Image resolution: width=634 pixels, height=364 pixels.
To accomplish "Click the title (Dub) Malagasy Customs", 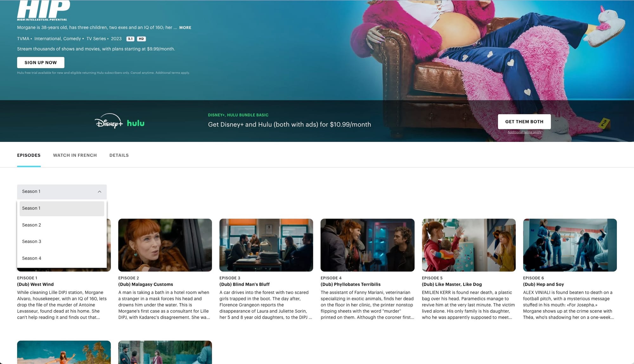I will pos(146,284).
